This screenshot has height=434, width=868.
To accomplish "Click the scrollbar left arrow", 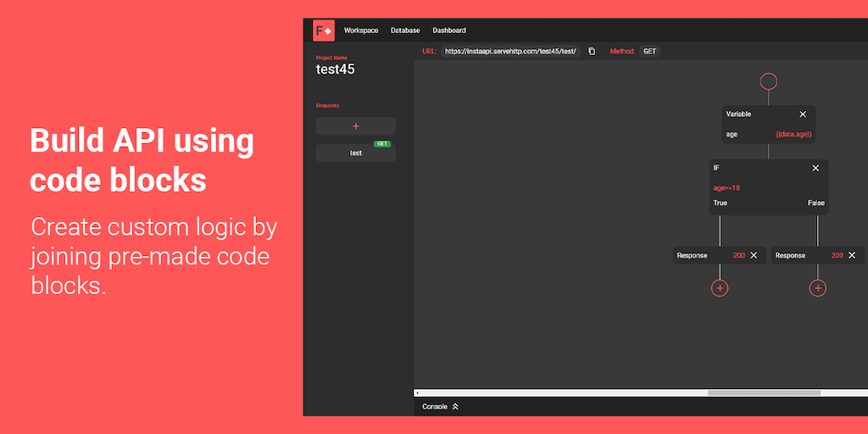I will (x=417, y=393).
